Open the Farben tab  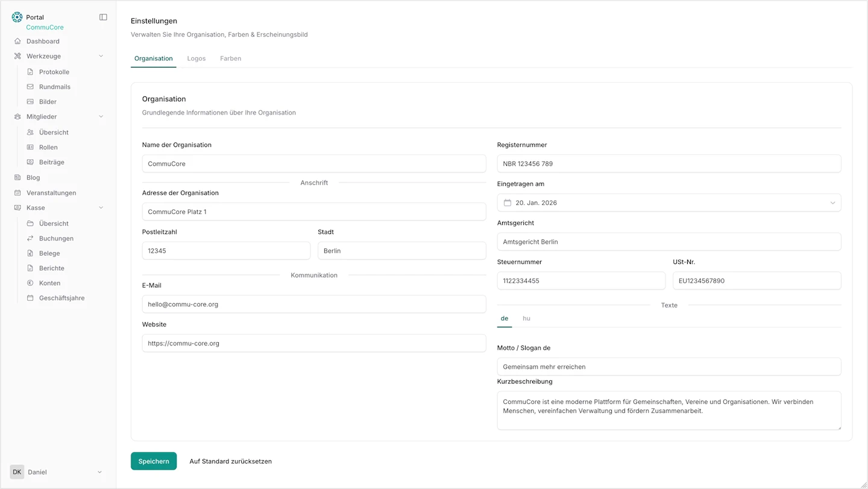click(230, 58)
